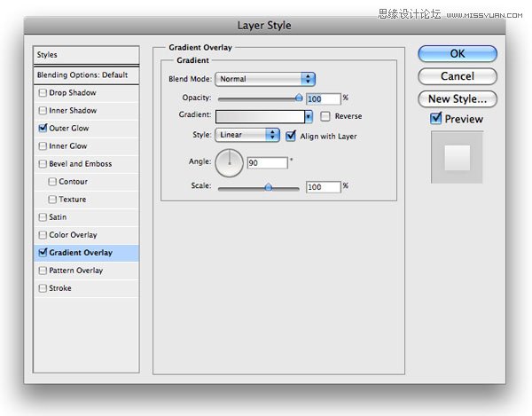Screen dimensions: 532x416
Task: Toggle the Preview checkbox
Action: (x=436, y=119)
